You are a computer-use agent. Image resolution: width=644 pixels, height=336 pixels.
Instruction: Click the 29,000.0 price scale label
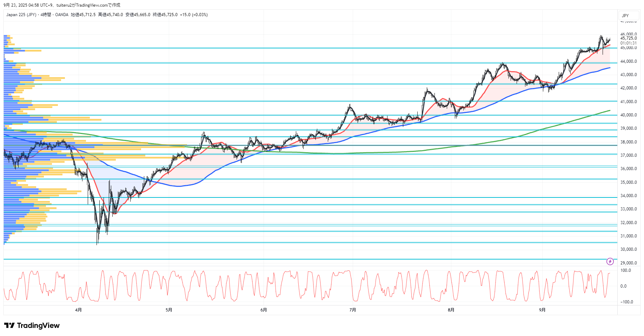[x=629, y=263]
